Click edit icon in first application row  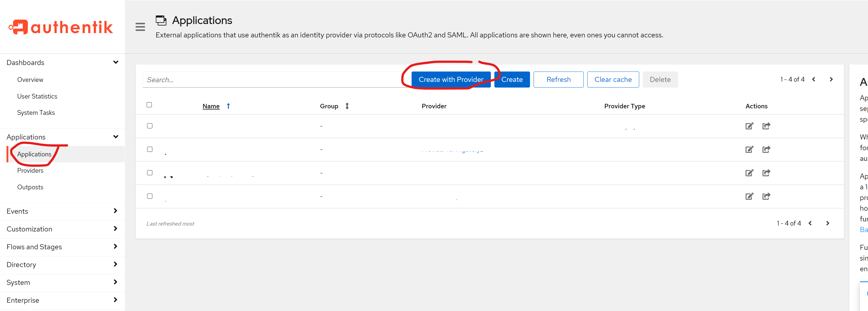pyautogui.click(x=749, y=126)
